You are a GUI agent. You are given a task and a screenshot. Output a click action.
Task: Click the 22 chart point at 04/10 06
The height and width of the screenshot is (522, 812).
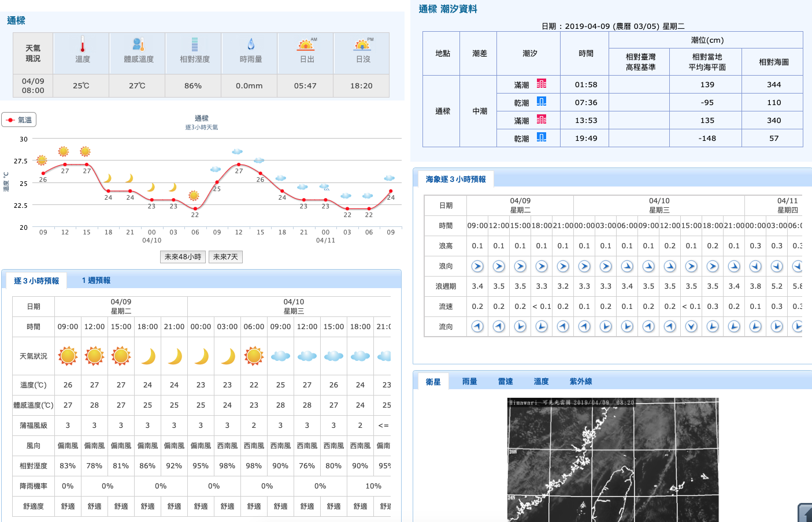pos(195,208)
